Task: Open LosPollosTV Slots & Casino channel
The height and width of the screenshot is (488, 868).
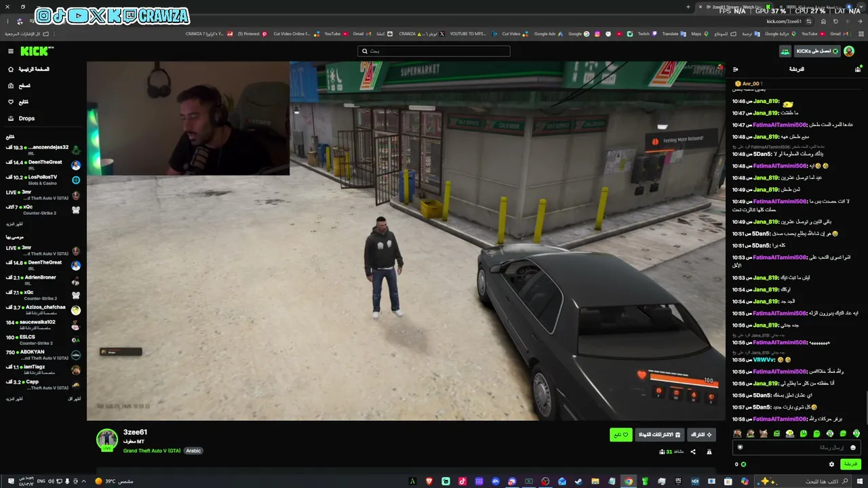Action: 43,180
